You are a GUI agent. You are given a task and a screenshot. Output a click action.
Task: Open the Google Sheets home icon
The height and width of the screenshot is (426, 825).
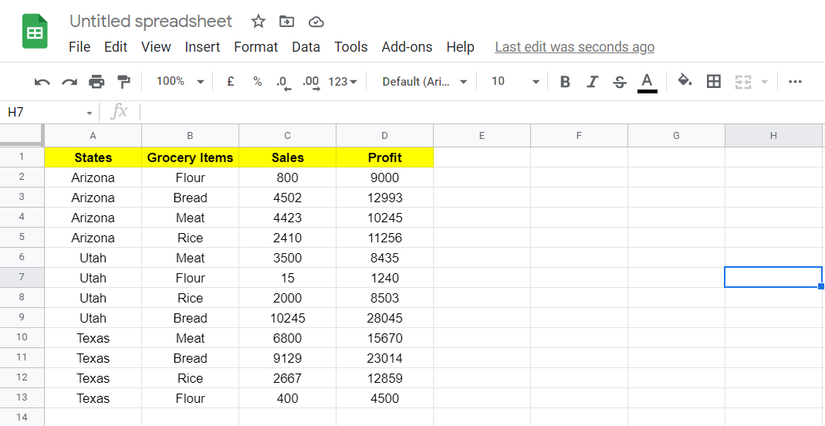35,32
